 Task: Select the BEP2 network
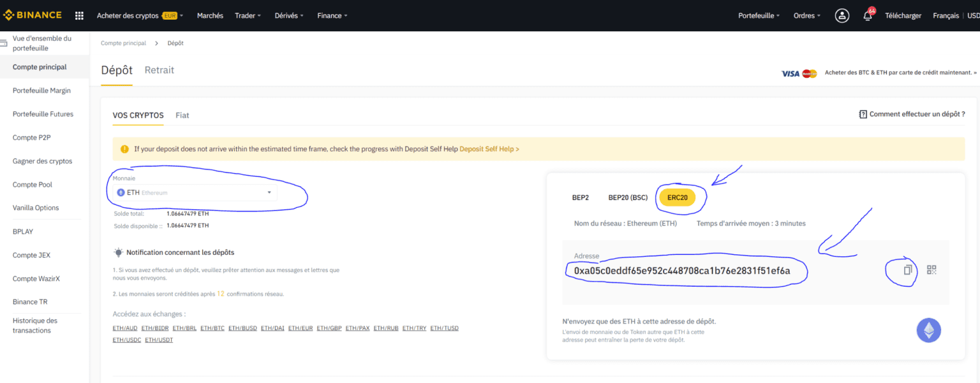[581, 198]
